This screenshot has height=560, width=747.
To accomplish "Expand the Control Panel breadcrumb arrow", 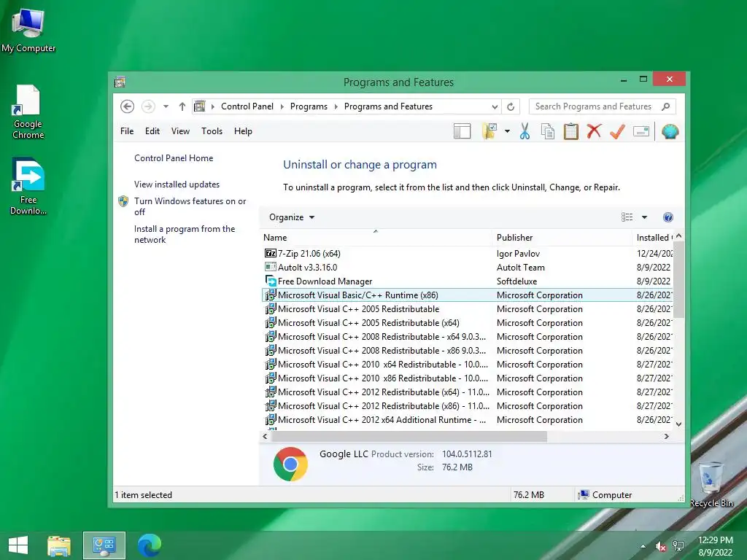I will tap(282, 106).
